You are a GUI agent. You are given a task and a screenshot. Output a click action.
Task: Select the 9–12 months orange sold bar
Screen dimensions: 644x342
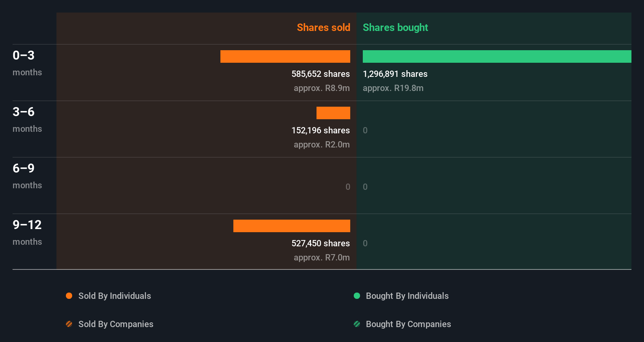292,226
